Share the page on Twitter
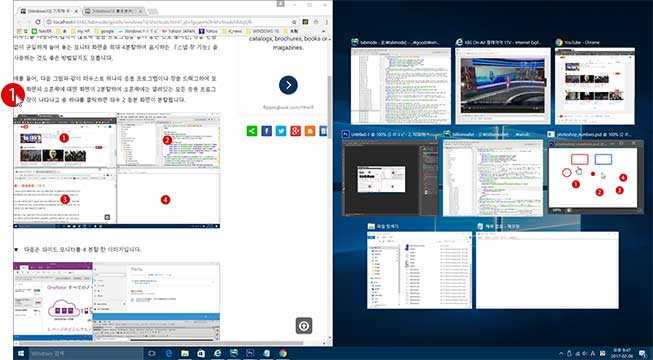653x360 pixels. 281,131
